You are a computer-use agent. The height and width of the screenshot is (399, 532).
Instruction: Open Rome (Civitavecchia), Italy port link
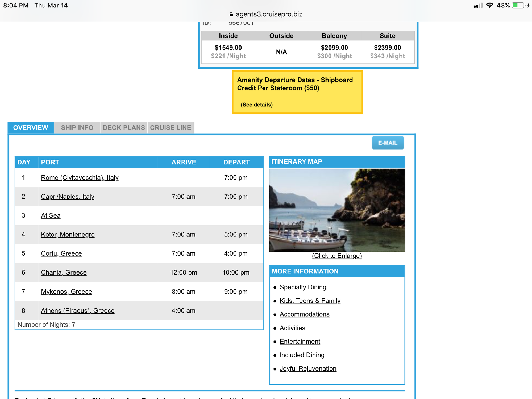[80, 177]
